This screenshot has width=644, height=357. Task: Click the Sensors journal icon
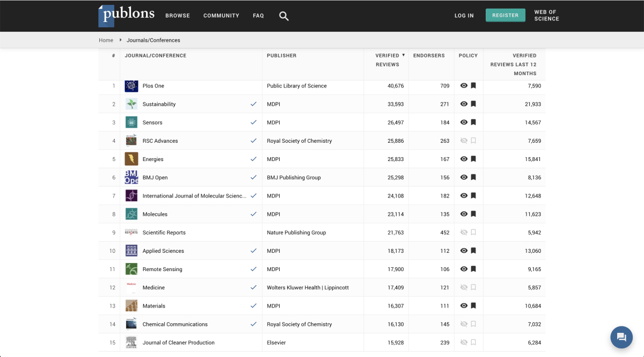[x=131, y=122]
